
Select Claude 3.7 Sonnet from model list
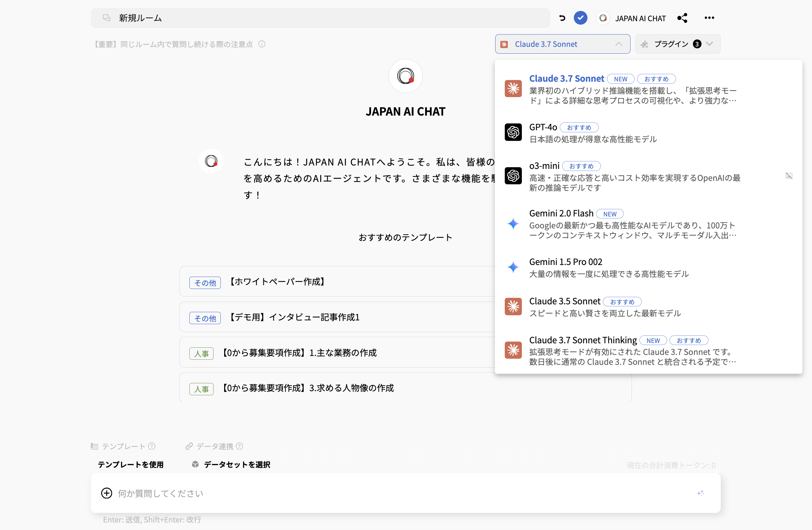tap(648, 89)
